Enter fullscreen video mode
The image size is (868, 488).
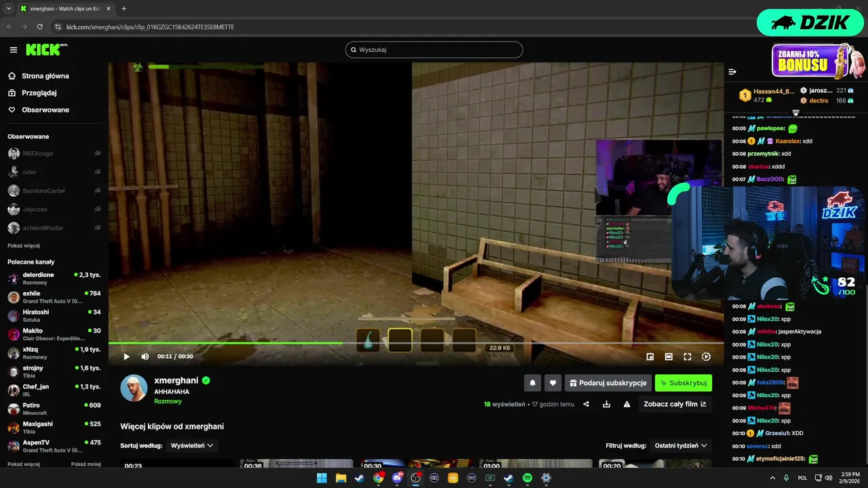[x=687, y=357]
